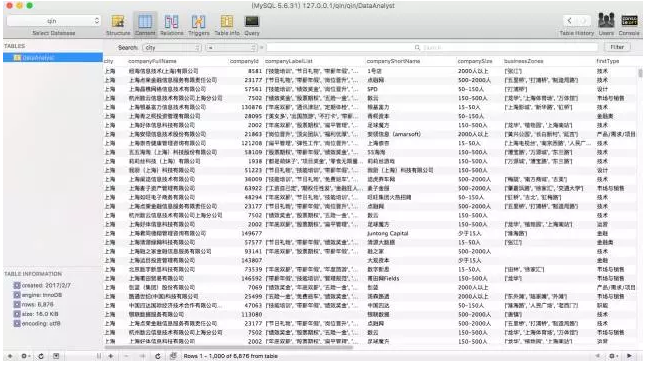Select the Juntong Capital cell

click(x=410, y=234)
